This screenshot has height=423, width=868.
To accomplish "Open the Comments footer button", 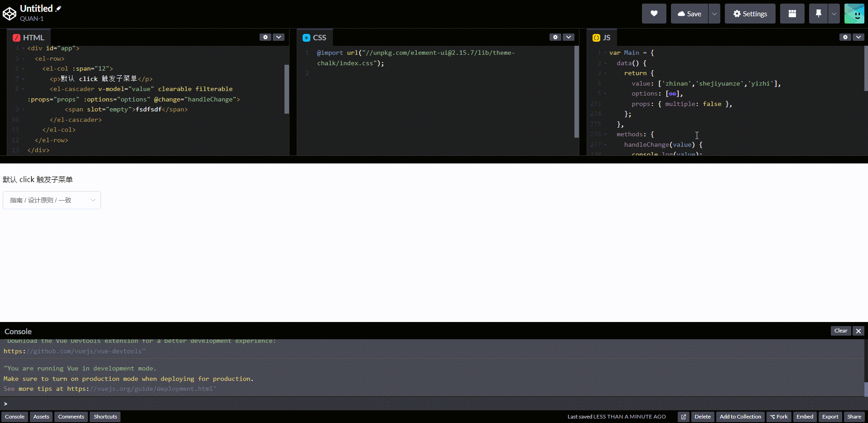I will coord(71,417).
